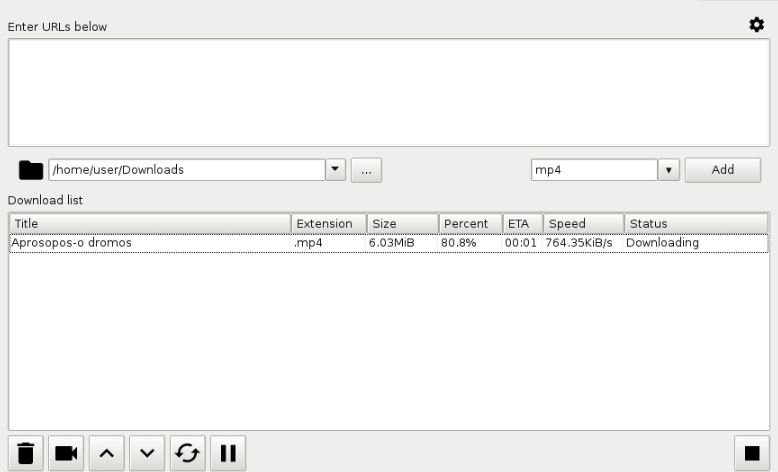Image resolution: width=778 pixels, height=472 pixels.
Task: Delete the selected download with the trash icon
Action: point(26,453)
